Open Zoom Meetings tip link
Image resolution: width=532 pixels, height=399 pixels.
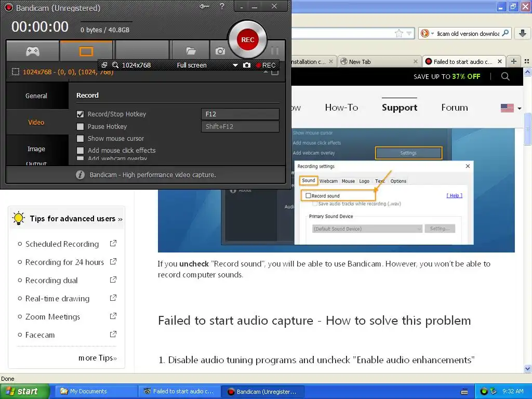[52, 317]
